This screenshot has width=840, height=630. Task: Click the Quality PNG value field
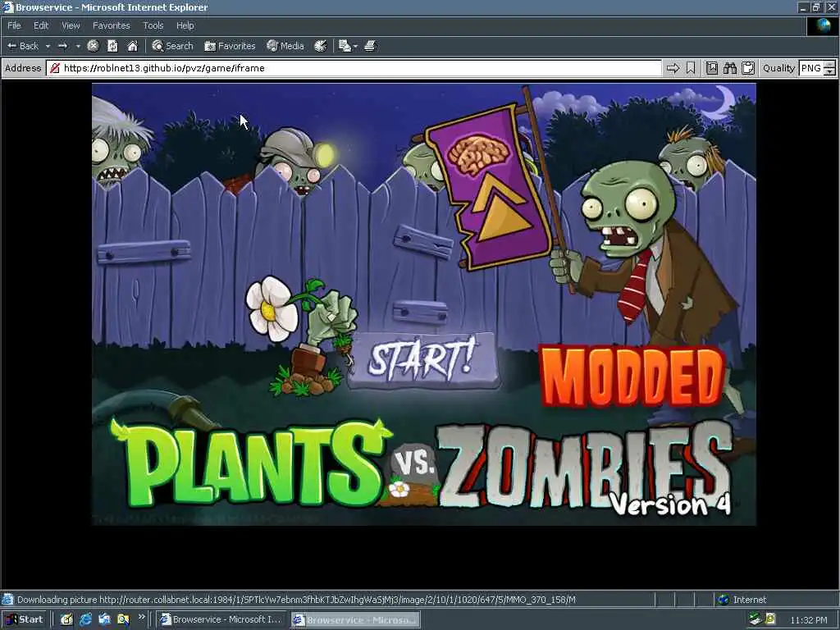[810, 68]
